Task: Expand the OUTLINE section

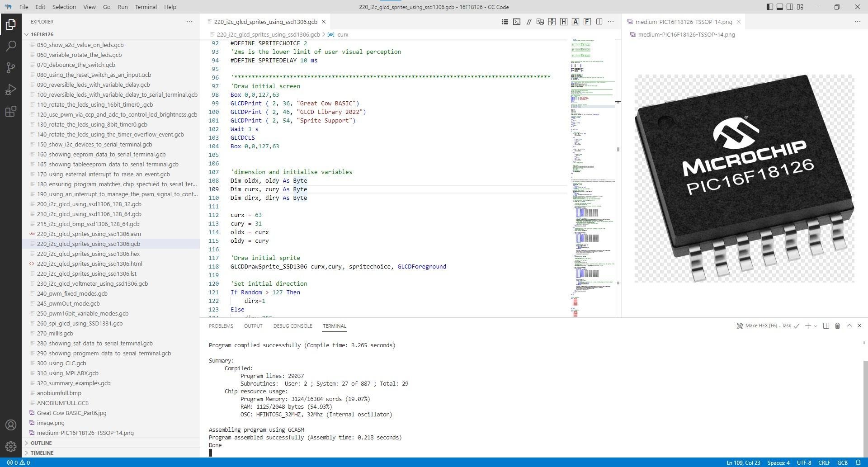Action: coord(41,443)
